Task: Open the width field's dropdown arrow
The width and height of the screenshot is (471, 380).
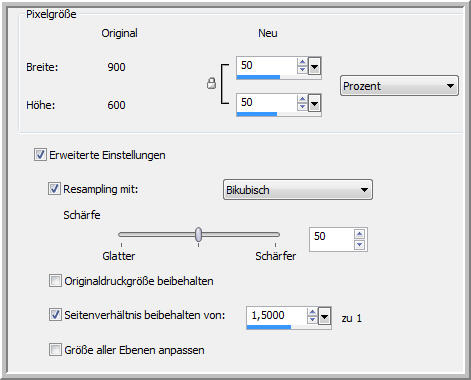Action: tap(314, 66)
